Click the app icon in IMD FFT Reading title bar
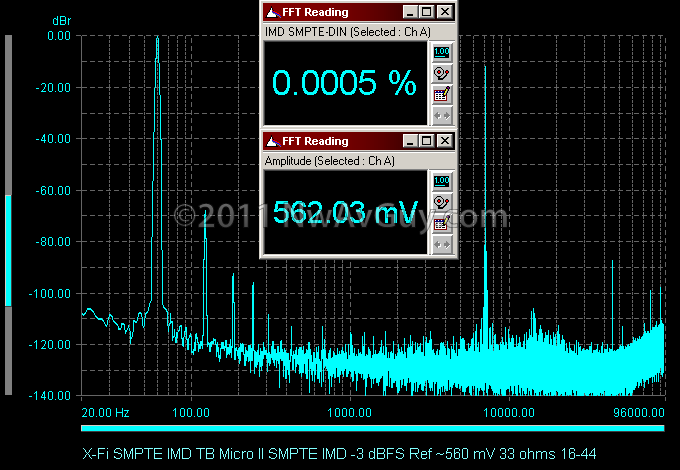680x470 pixels. pyautogui.click(x=273, y=12)
